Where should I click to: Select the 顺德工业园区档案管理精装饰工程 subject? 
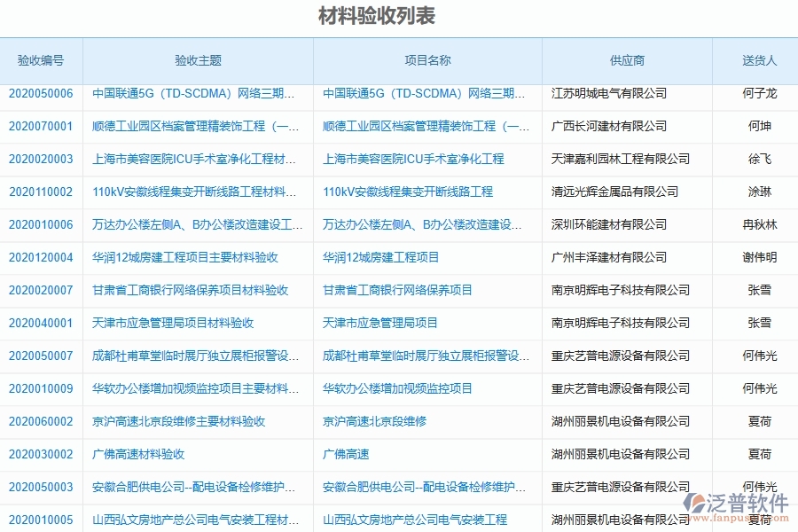[x=197, y=127]
